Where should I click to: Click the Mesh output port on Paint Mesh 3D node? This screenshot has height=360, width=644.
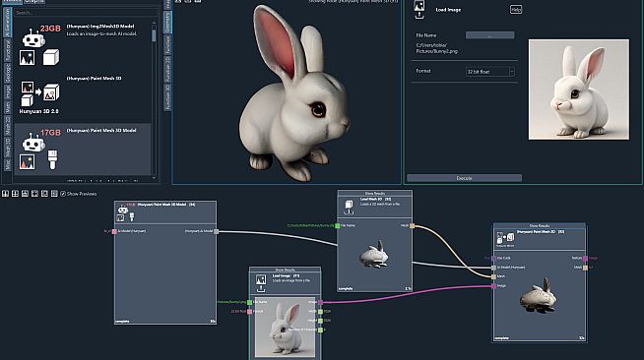pos(585,268)
